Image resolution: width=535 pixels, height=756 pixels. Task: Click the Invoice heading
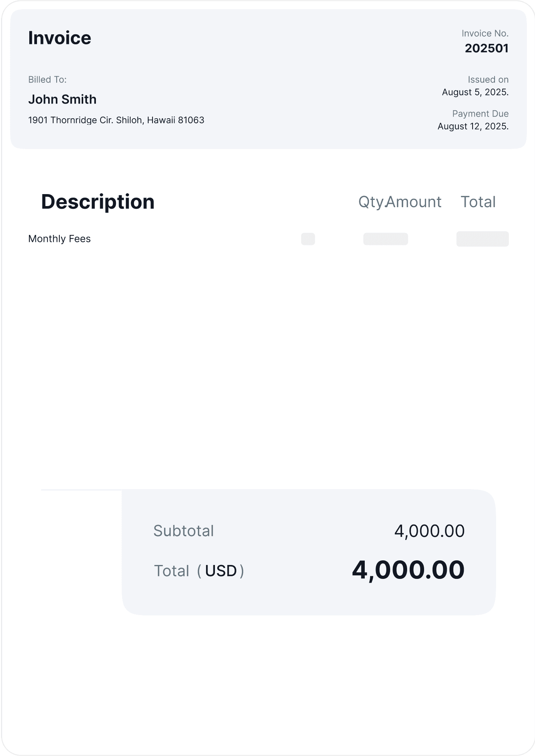coord(60,38)
